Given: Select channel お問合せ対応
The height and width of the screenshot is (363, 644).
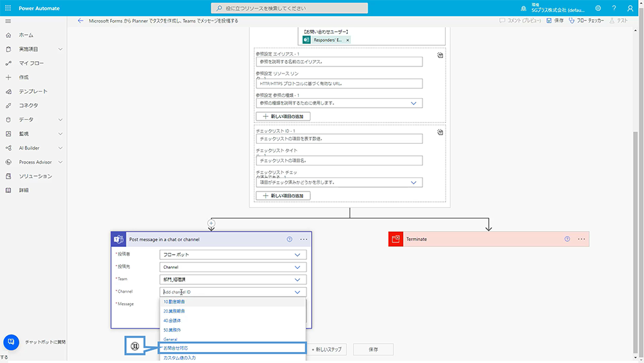Looking at the screenshot, I should [x=232, y=348].
